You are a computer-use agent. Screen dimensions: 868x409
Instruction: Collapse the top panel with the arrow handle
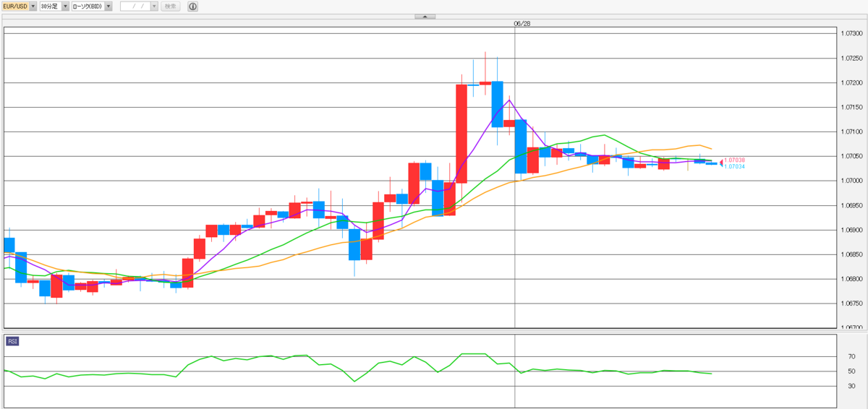pyautogui.click(x=425, y=16)
